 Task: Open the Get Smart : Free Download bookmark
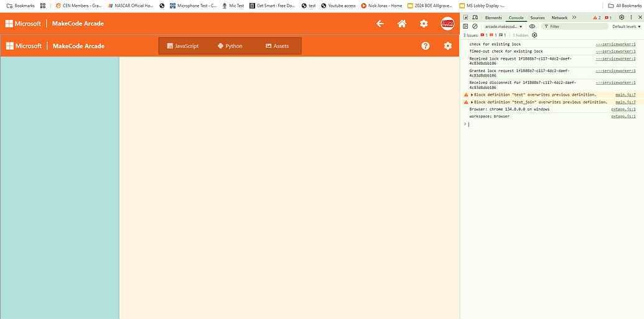273,6
